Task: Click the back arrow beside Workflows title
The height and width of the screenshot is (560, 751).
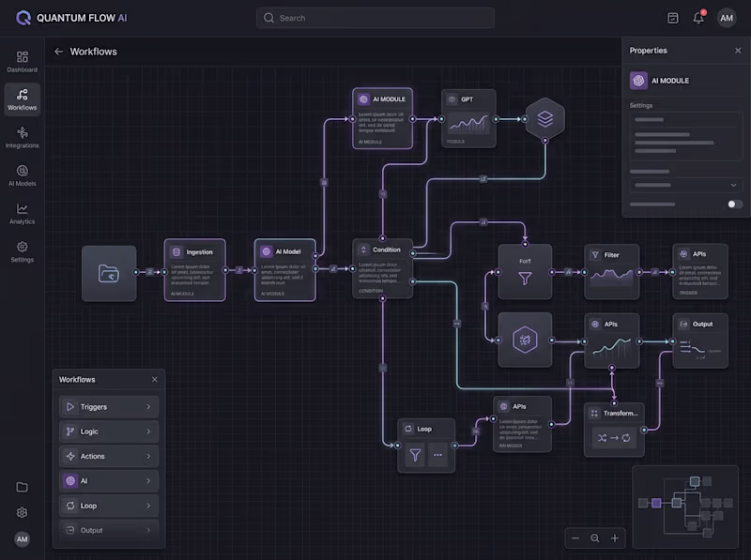Action: 58,52
